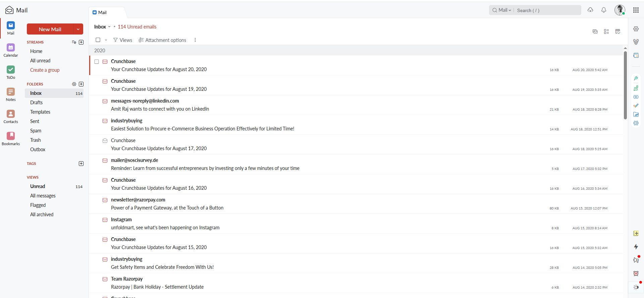Screen dimensions: 644x298
Task: Expand the New Mail dropdown arrow
Action: pyautogui.click(x=78, y=29)
